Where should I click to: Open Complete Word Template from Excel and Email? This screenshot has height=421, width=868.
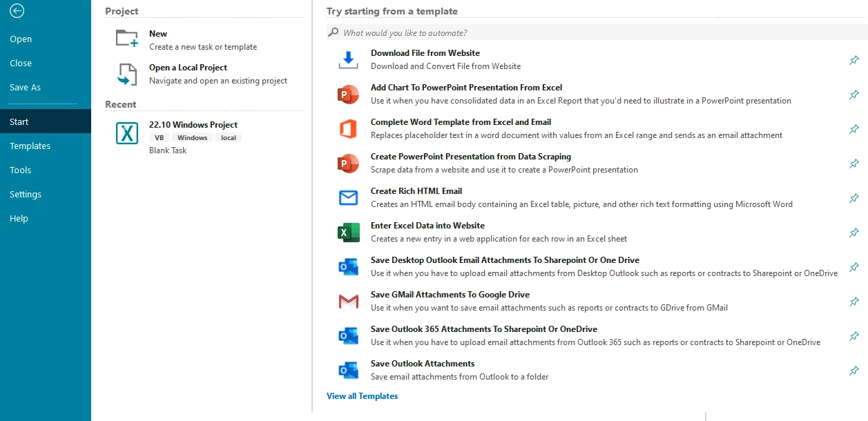(461, 121)
